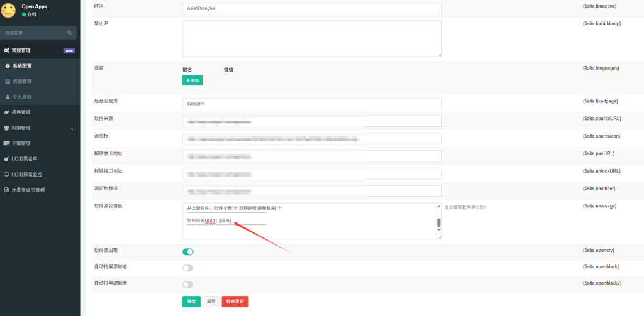Click the card icon beside 卡密管理
Screen dimensions: 644x316
(6, 143)
